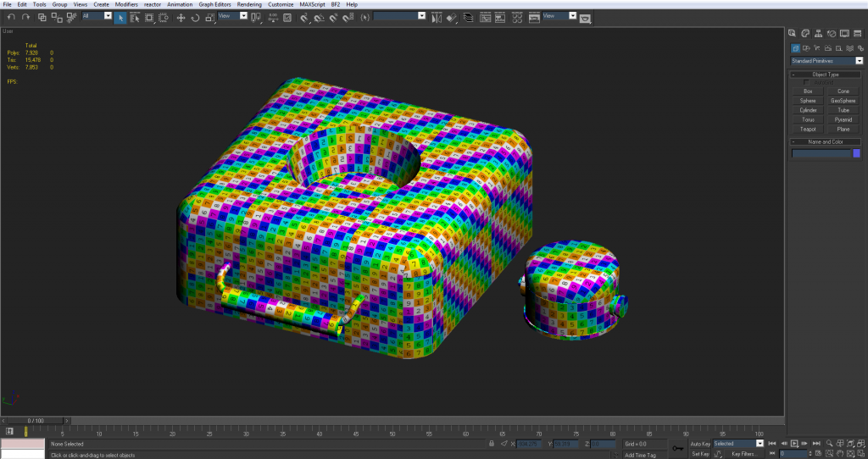
Task: Click the Teapot primitive button
Action: click(x=808, y=129)
